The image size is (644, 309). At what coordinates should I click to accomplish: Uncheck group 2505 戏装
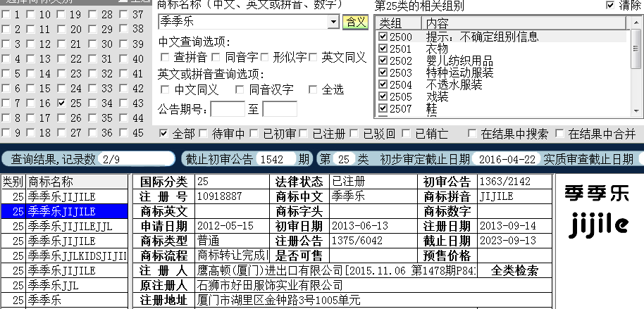383,96
